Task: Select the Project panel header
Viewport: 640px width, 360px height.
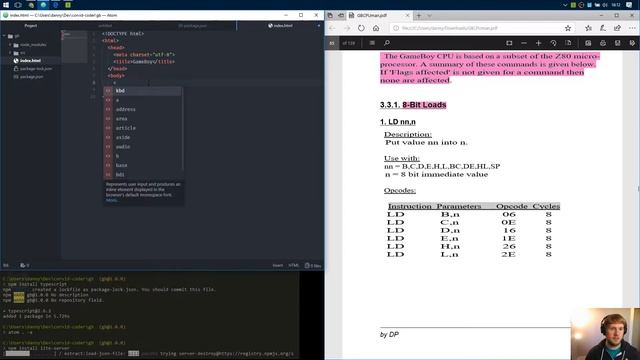Action: pos(31,26)
